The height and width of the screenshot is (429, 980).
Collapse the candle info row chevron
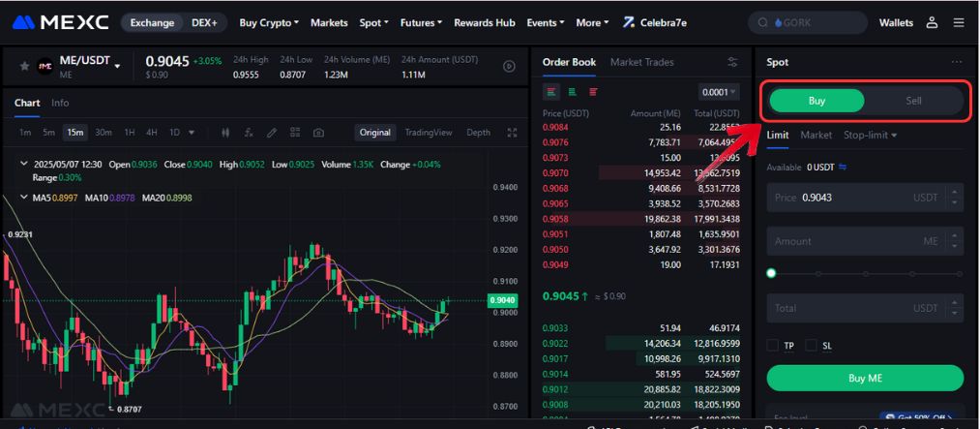24,164
